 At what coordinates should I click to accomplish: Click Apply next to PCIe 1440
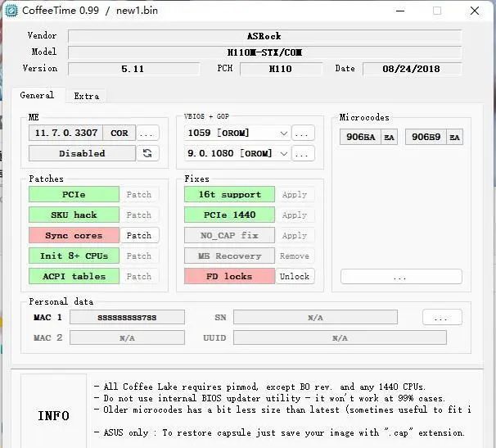point(295,215)
